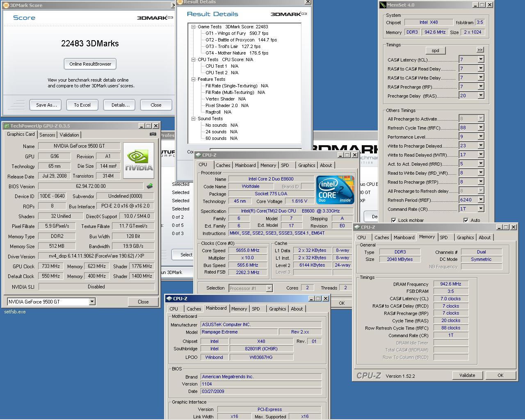This screenshot has height=420, width=525.
Task: Click the DRAM Frequency value in CPU-Z
Action: click(x=451, y=284)
